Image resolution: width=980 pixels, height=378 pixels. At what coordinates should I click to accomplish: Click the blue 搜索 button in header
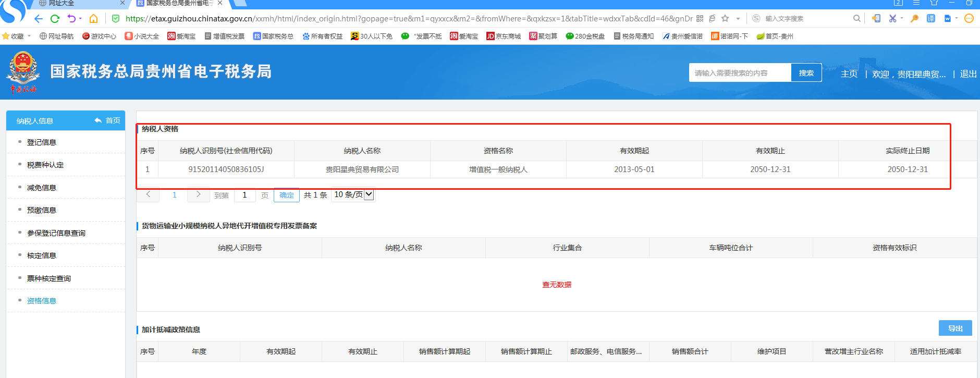tap(806, 73)
